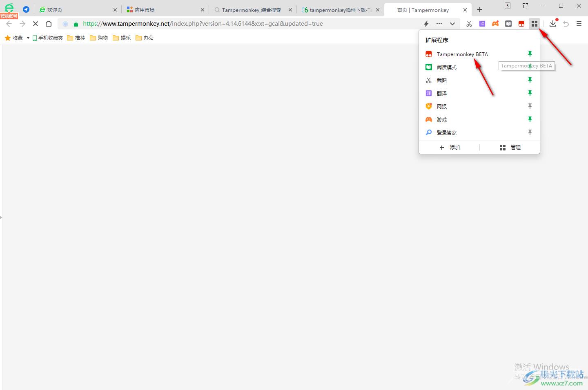Open the mobile favorites 手机收藏夹 folder

pyautogui.click(x=48, y=38)
